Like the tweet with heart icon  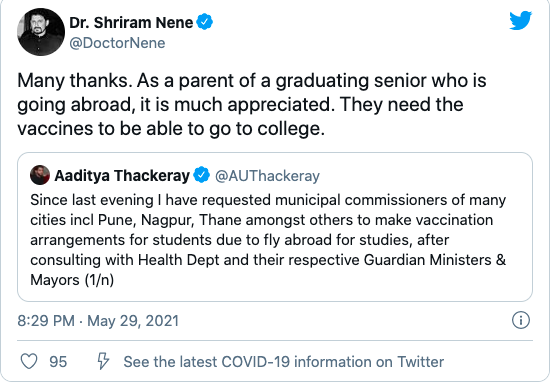pyautogui.click(x=29, y=361)
